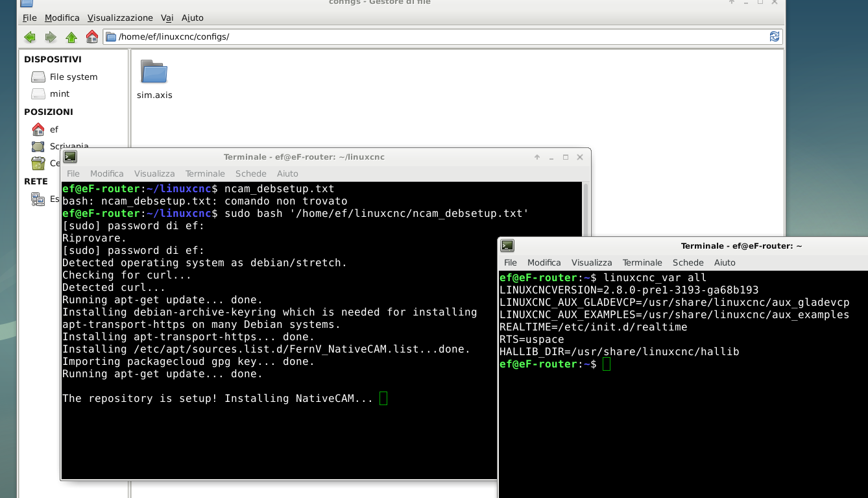Click the RETE sidebar heading
This screenshot has height=498, width=868.
(36, 181)
